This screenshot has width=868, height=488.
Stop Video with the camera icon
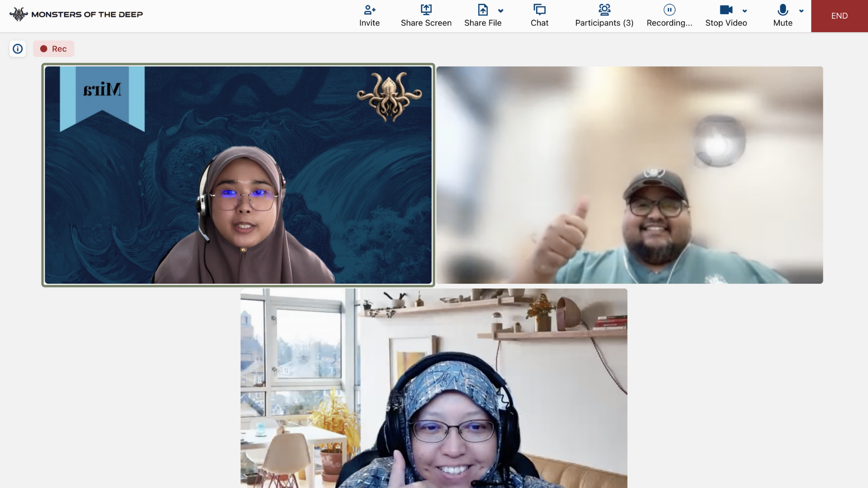coord(726,10)
